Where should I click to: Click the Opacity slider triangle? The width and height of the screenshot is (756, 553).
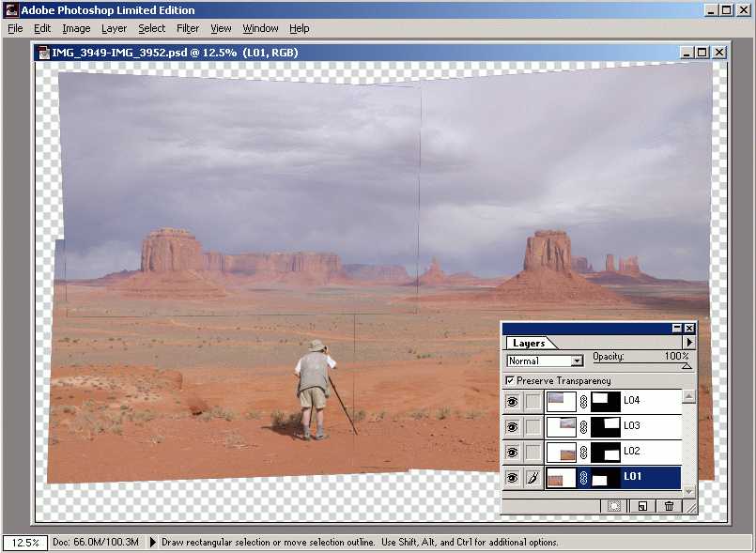[x=687, y=366]
